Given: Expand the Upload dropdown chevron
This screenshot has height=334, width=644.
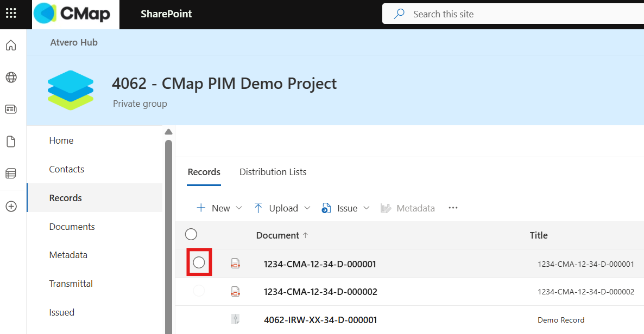Looking at the screenshot, I should 307,208.
